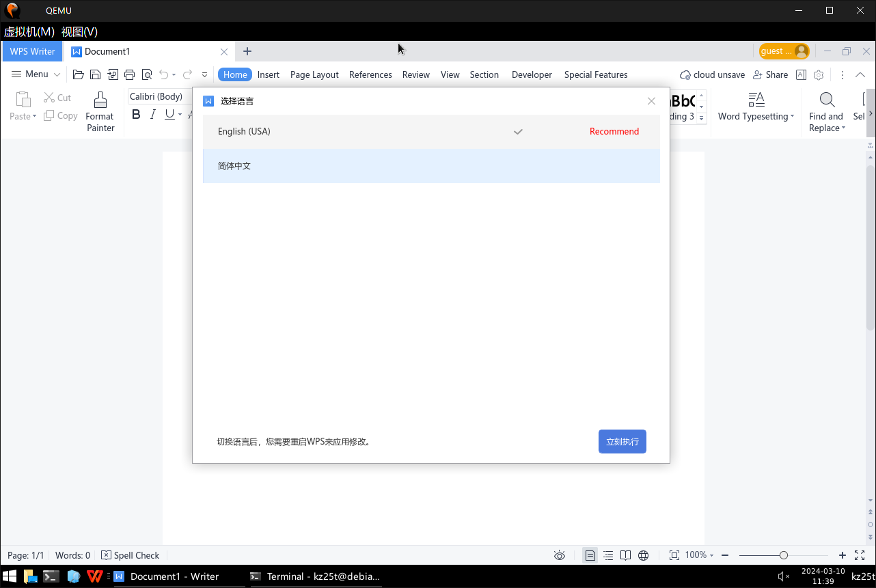Add a new document tab with plus

(x=247, y=51)
